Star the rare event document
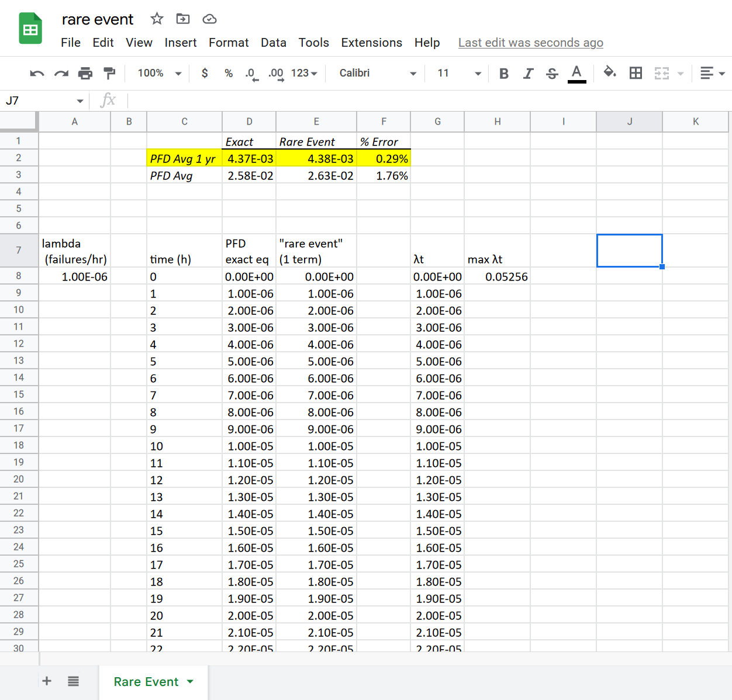This screenshot has width=732, height=700. (x=157, y=19)
